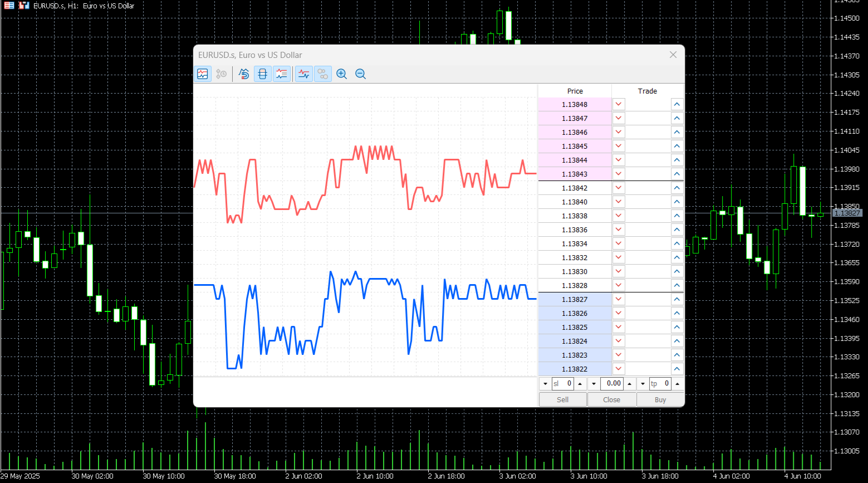Zoom in the tick chart
Viewport: 868px width, 483px height.
point(342,74)
